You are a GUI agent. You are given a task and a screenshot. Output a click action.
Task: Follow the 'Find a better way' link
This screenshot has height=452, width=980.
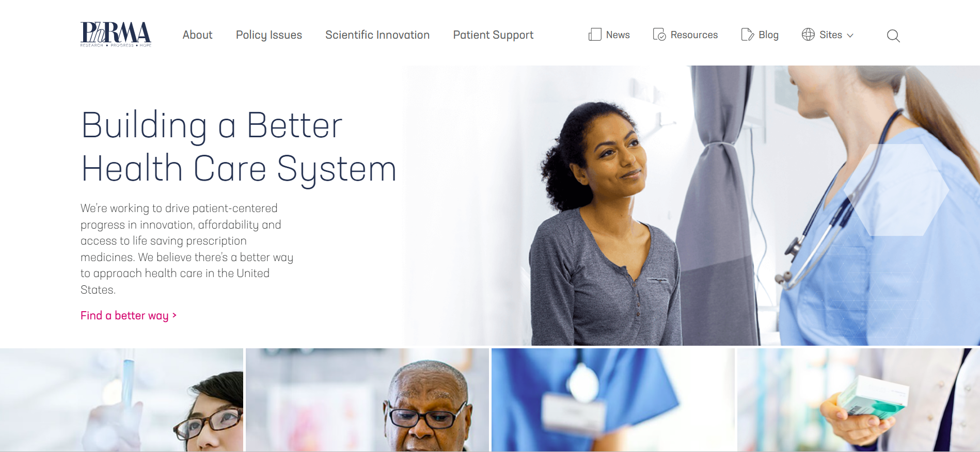point(124,316)
